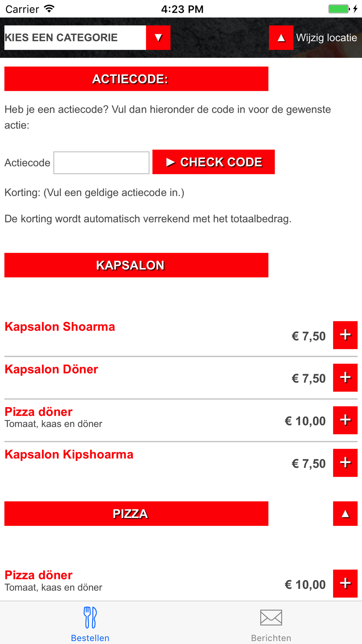Viewport: 362px width, 644px height.
Task: Open category dropdown red arrow
Action: click(158, 38)
